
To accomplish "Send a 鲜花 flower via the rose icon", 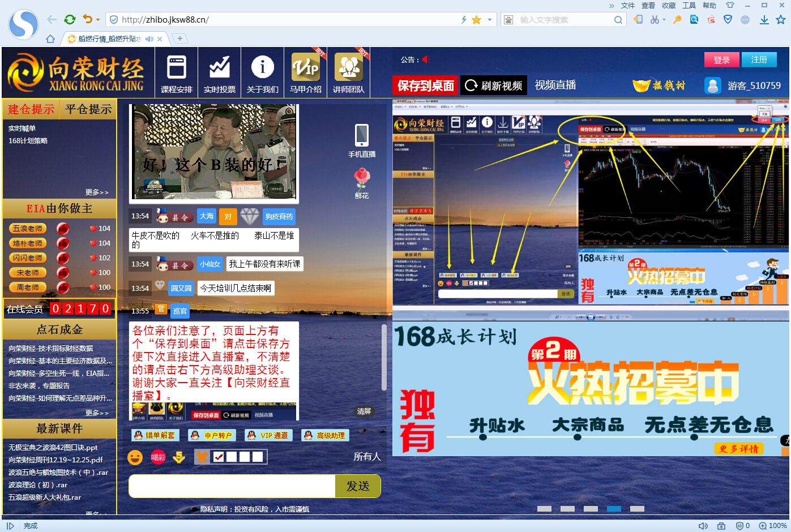I will 362,179.
